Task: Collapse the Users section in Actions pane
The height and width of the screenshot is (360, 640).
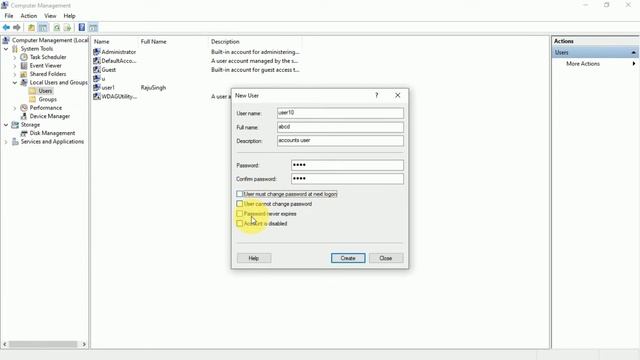Action: [x=633, y=53]
